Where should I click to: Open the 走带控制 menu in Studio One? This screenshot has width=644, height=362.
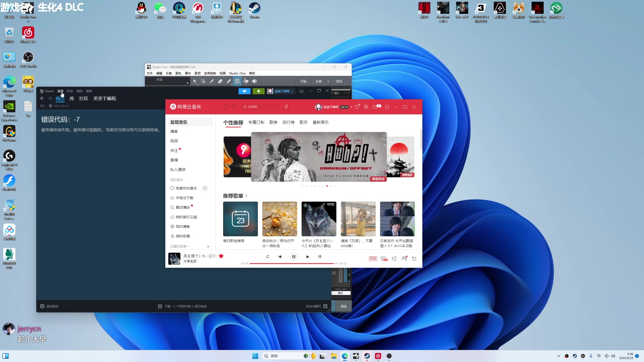click(x=210, y=73)
